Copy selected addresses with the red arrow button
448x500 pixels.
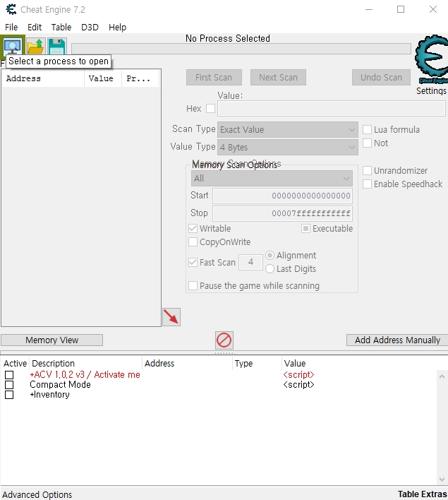[171, 317]
